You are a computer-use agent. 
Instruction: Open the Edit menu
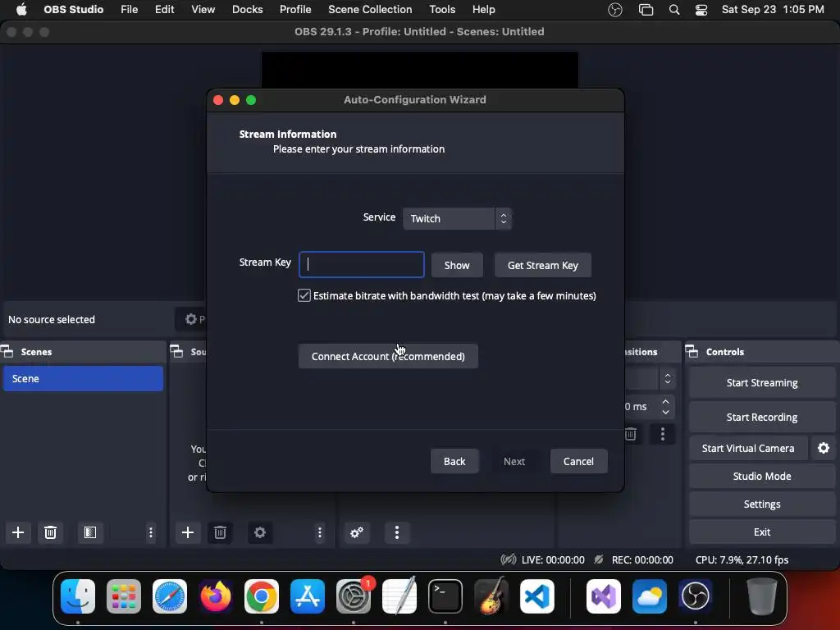(164, 10)
